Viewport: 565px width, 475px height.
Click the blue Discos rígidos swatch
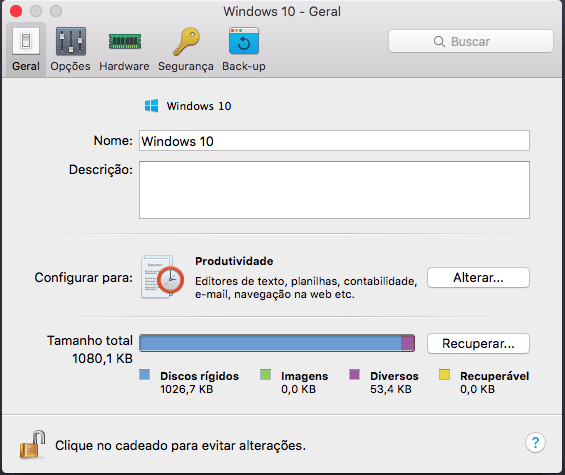[144, 374]
